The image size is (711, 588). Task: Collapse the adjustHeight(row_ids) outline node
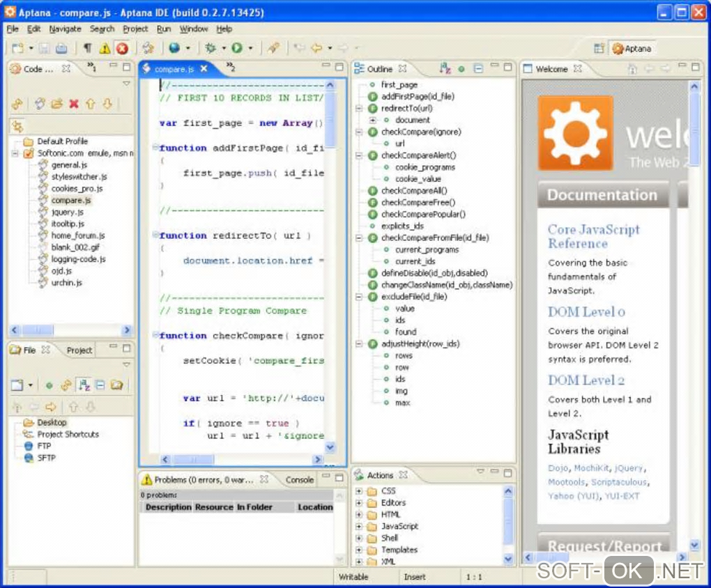[360, 344]
